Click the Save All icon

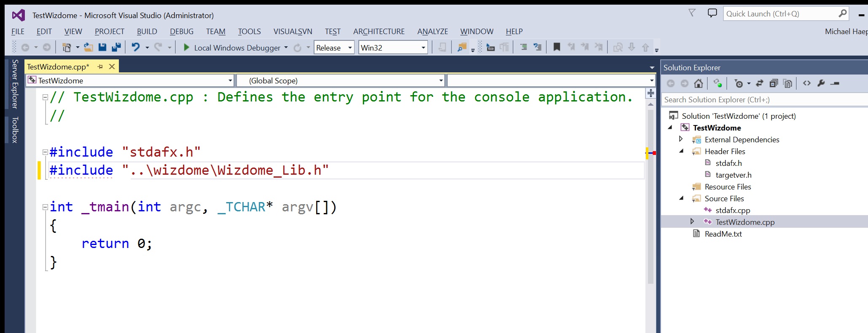coord(116,48)
